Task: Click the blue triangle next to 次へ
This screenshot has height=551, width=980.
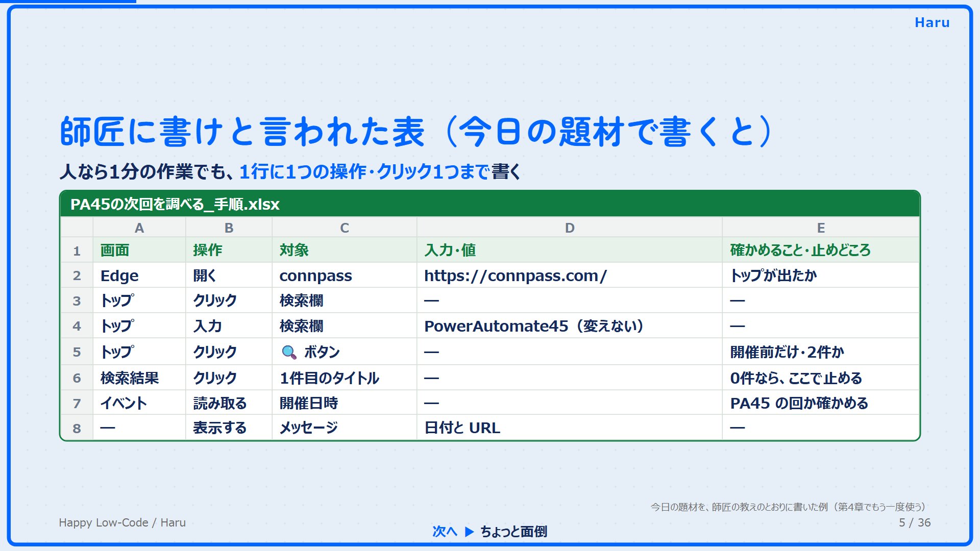Action: pyautogui.click(x=470, y=532)
